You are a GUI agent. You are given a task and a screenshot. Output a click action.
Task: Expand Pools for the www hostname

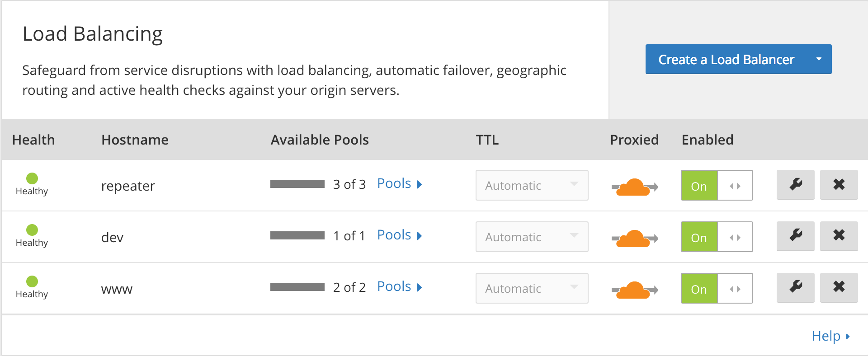point(399,287)
